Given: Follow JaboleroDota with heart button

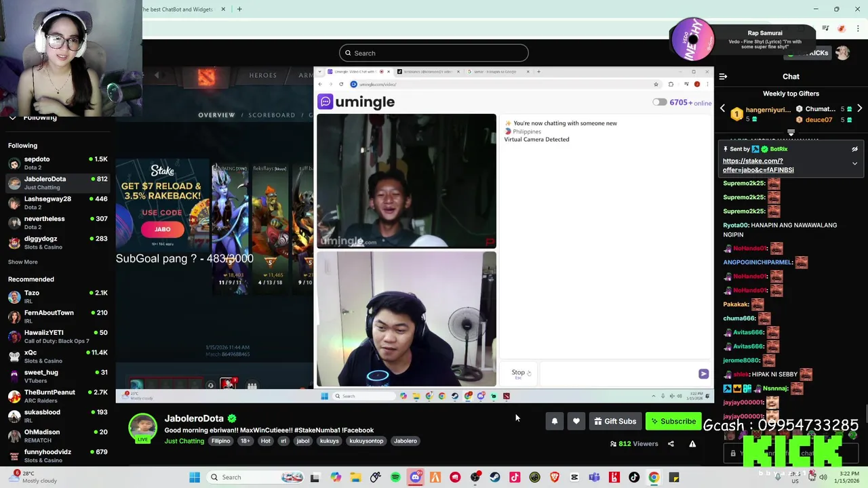Looking at the screenshot, I should coord(576,422).
